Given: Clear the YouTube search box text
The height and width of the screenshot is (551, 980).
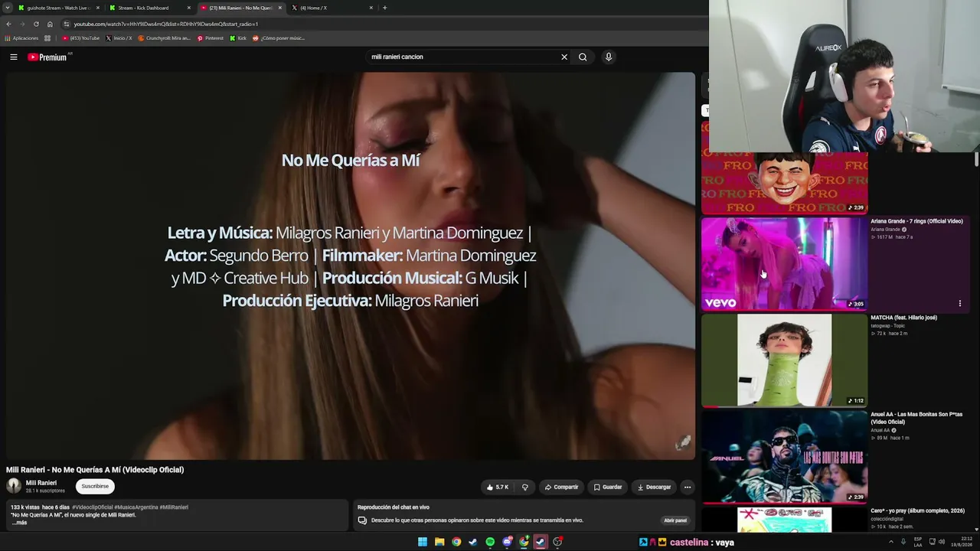Looking at the screenshot, I should click(564, 57).
